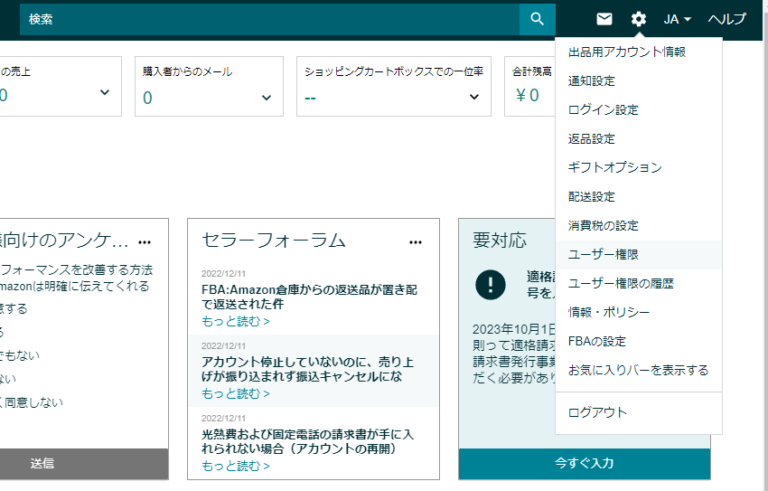
Task: Choose ログアウト from the menu
Action: tap(639, 413)
